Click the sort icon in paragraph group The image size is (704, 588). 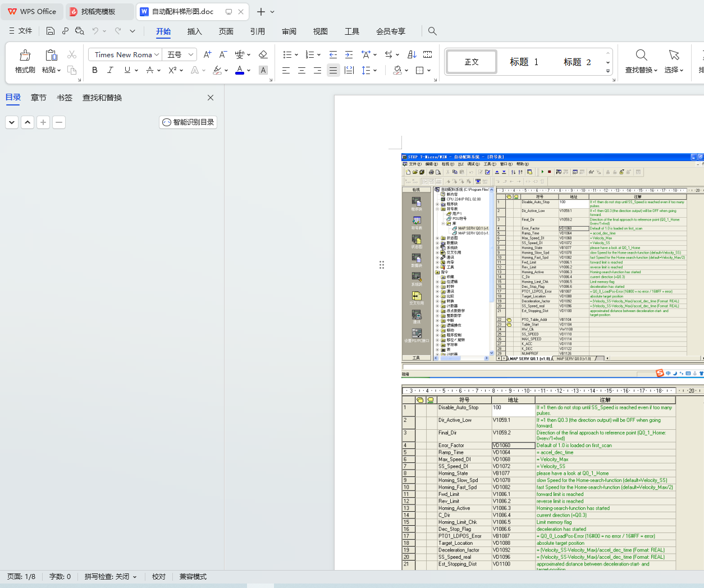[412, 54]
